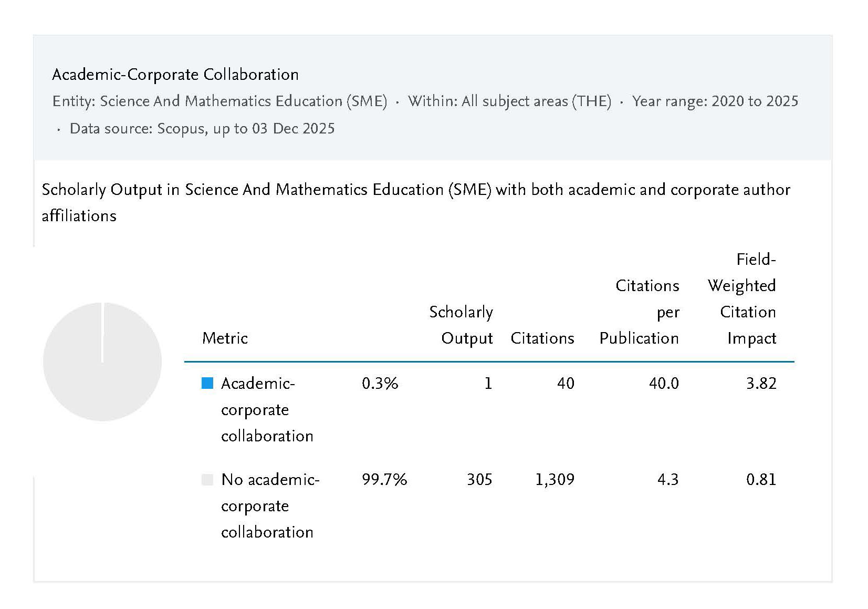The height and width of the screenshot is (609, 868).
Task: Click the citations value 1,309
Action: (555, 479)
